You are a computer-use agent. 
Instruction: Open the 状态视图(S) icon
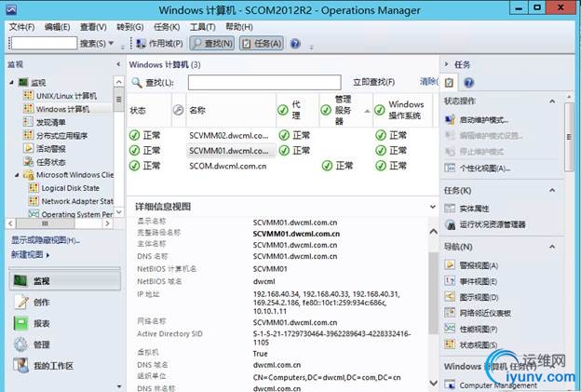point(450,345)
